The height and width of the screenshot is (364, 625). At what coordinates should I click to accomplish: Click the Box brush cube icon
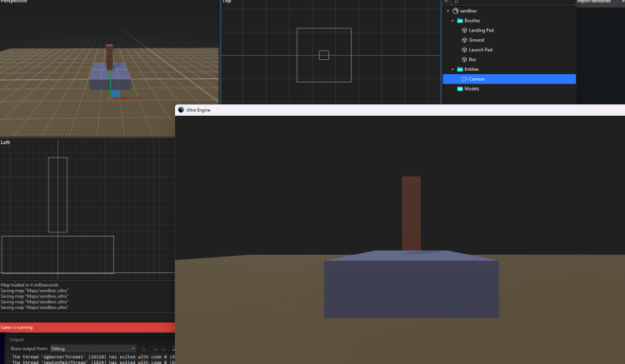464,59
